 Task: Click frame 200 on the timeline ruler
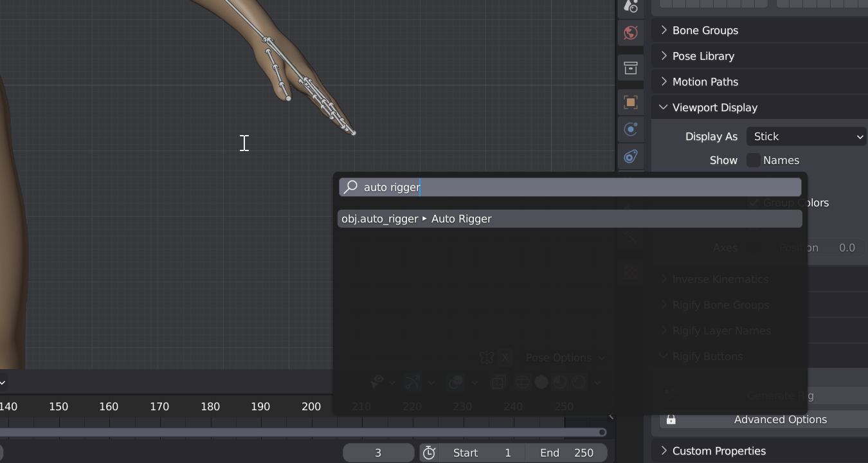click(x=311, y=406)
